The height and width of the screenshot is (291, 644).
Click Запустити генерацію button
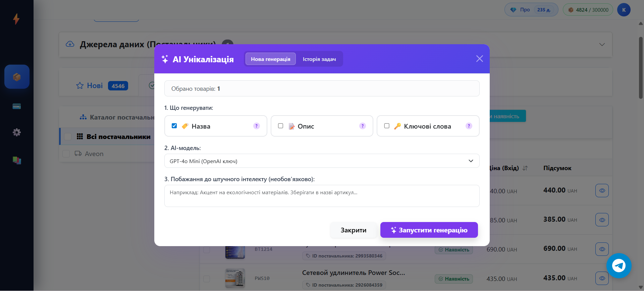coord(429,230)
